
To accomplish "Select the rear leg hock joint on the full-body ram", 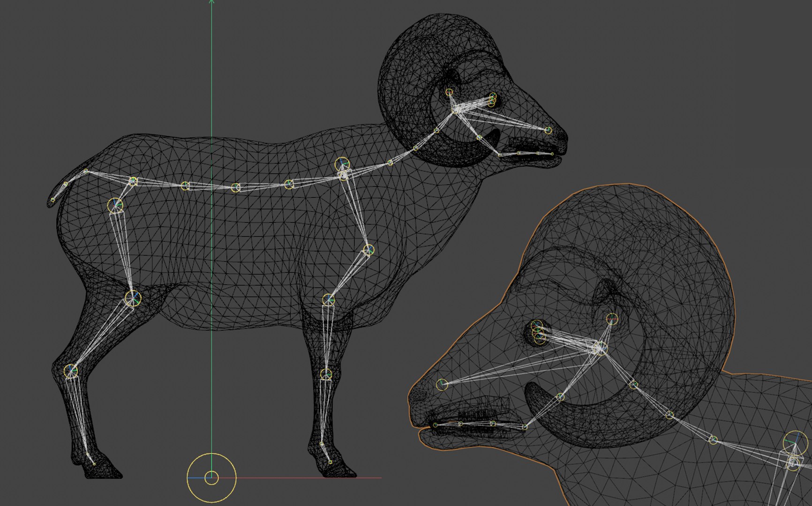I will pyautogui.click(x=71, y=371).
